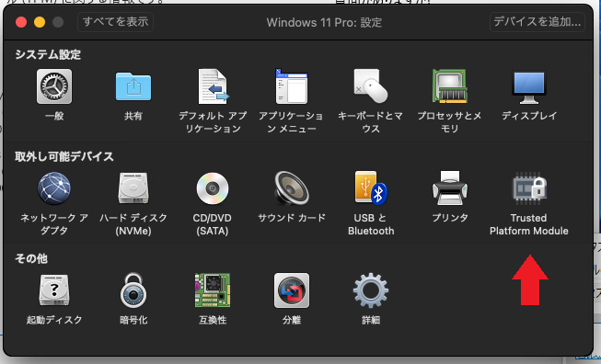This screenshot has width=601, height=364.
Task: Open ネットワーク アダプタ globe icon
Action: point(54,188)
